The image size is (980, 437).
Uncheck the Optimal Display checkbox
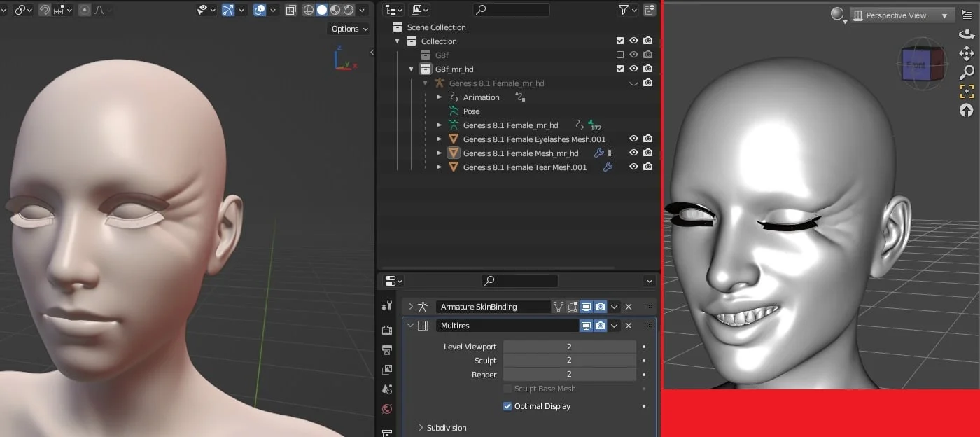pos(507,406)
